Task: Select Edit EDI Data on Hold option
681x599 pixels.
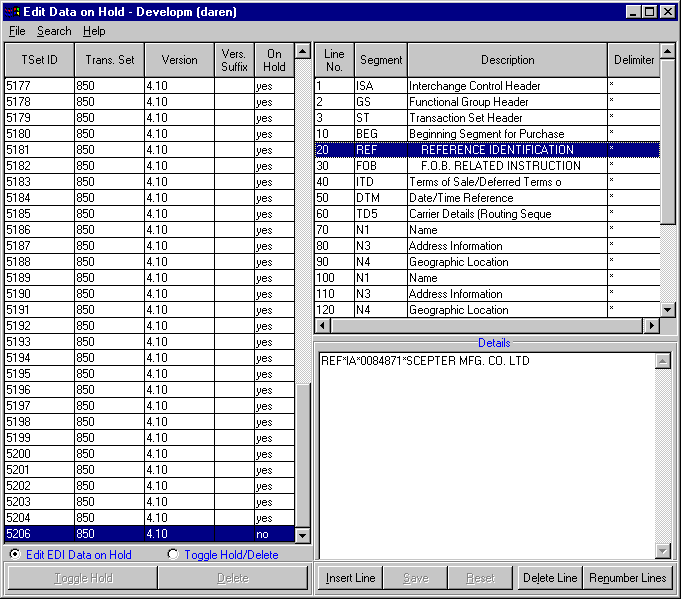Action: click(15, 554)
